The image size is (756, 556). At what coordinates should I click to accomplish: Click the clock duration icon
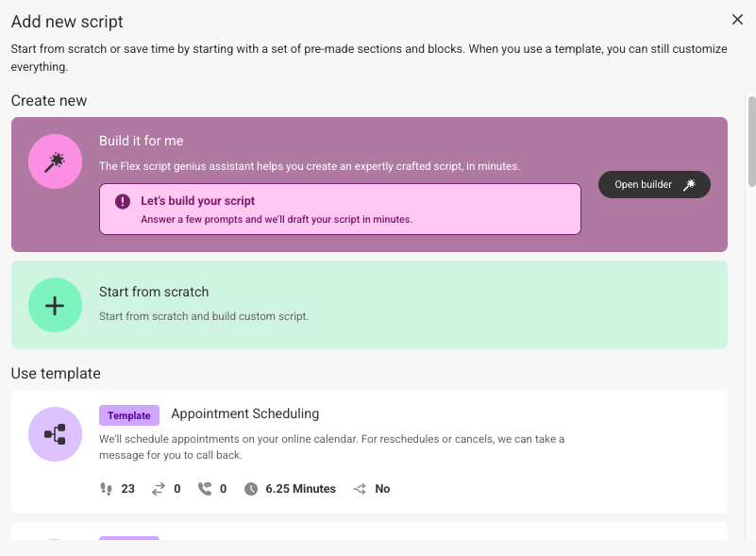(x=251, y=489)
